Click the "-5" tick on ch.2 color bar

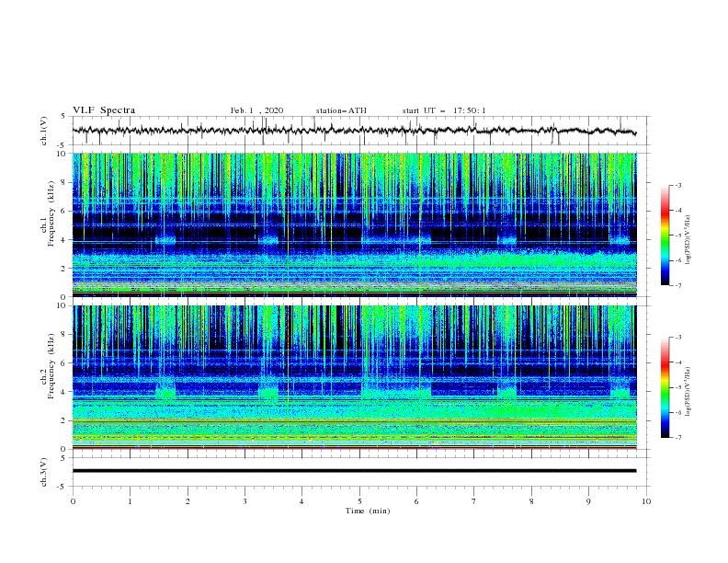[677, 387]
